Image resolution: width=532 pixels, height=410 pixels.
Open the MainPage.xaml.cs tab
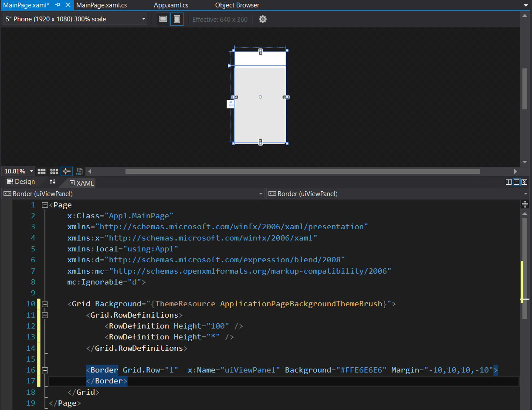[102, 5]
